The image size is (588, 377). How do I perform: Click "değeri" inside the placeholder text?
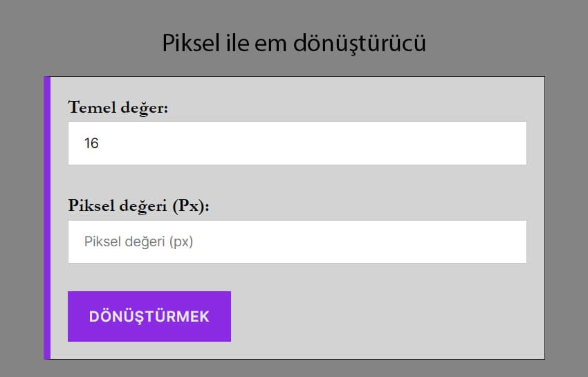(147, 242)
